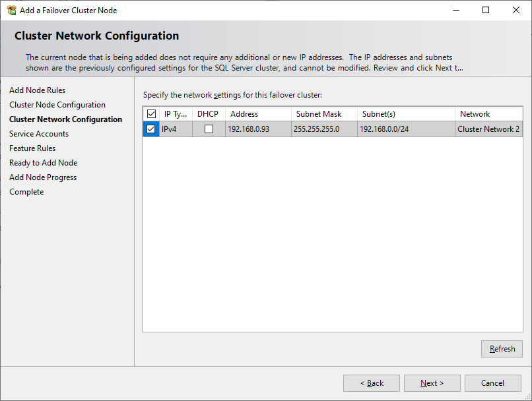The width and height of the screenshot is (532, 401).
Task: Click the DHCP column header
Action: [x=209, y=114]
